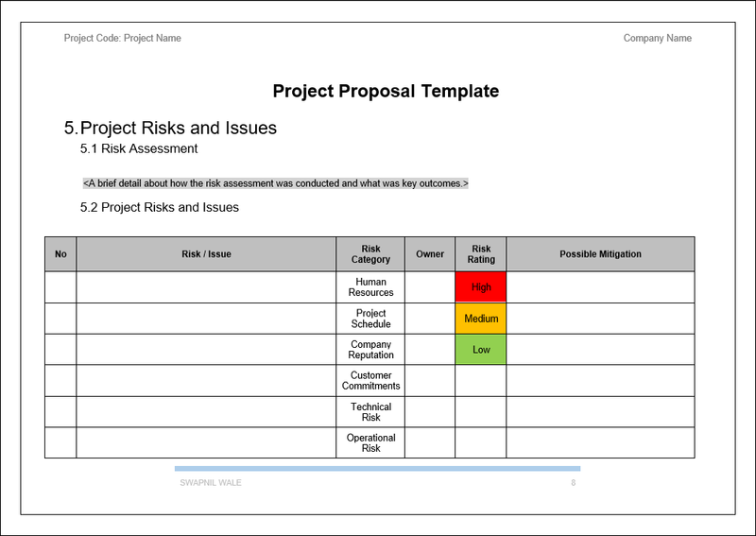Click the Company Name header text
Image resolution: width=756 pixels, height=536 pixels.
click(x=657, y=39)
